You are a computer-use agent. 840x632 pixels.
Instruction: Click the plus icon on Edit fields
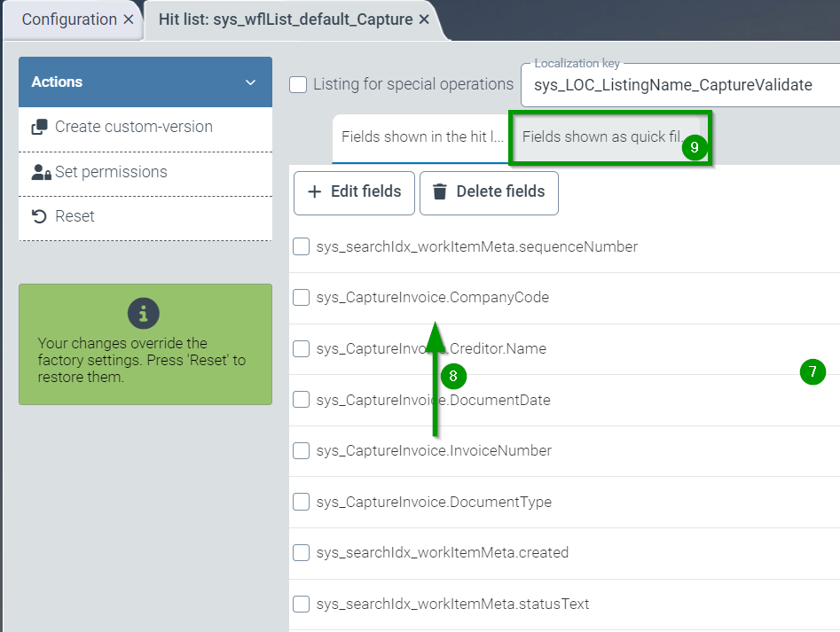coord(315,191)
